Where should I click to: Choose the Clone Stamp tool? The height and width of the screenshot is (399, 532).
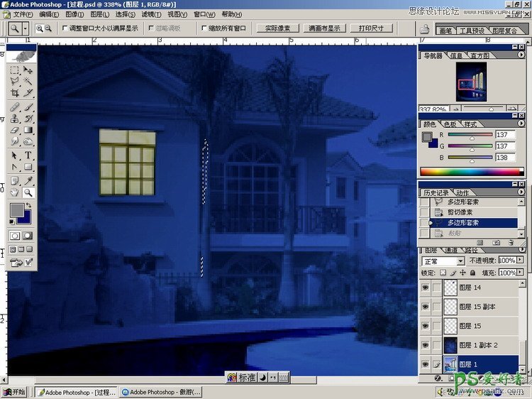click(x=14, y=118)
